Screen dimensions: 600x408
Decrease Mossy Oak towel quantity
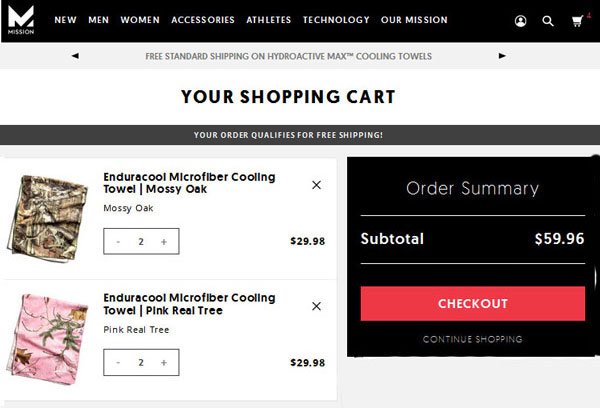[x=118, y=242]
